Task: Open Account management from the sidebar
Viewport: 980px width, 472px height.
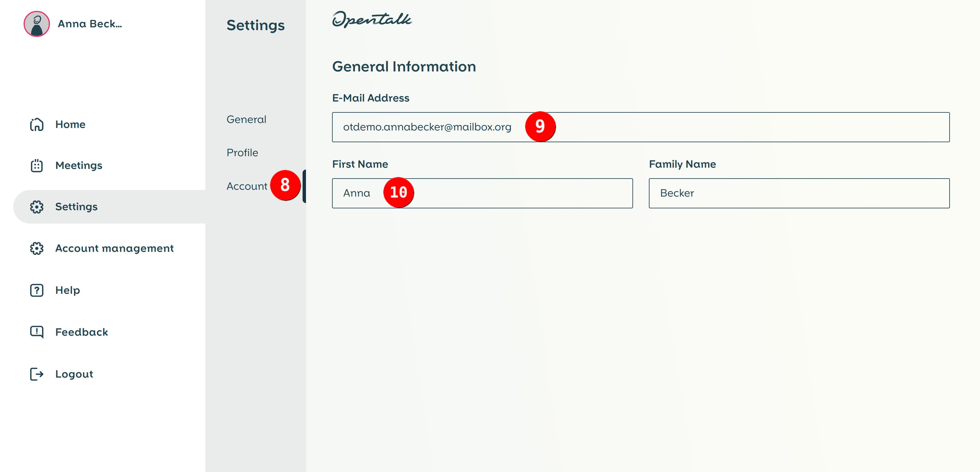Action: pos(114,248)
